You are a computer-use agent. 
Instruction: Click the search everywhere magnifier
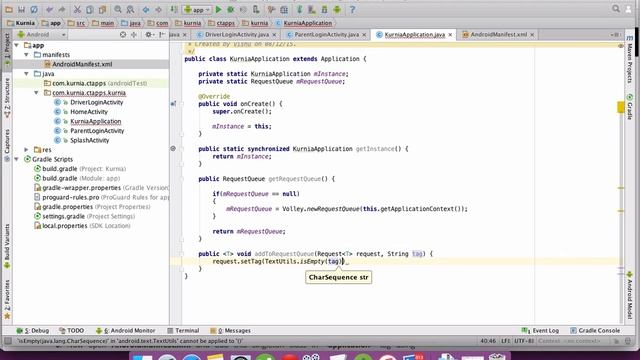(616, 9)
